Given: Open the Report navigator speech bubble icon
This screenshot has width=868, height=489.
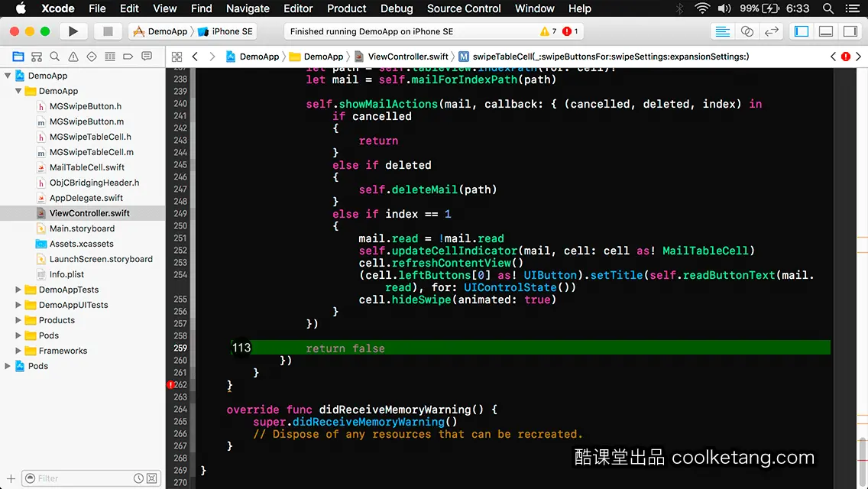Looking at the screenshot, I should [x=147, y=57].
